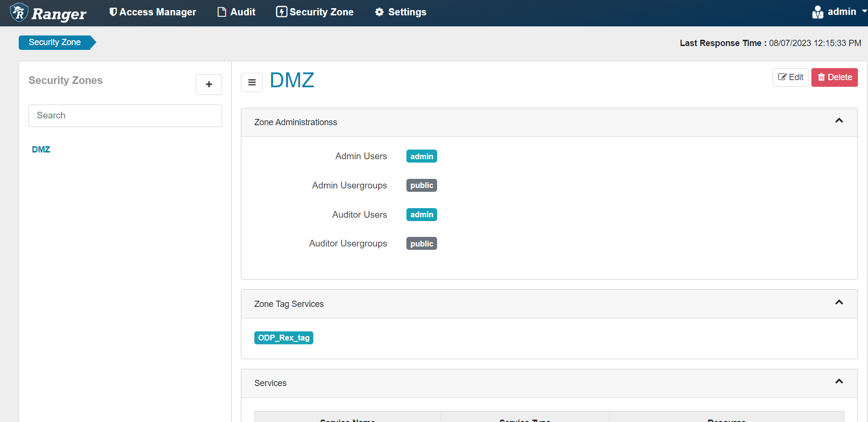Click the Auditor Users label

coord(359,215)
